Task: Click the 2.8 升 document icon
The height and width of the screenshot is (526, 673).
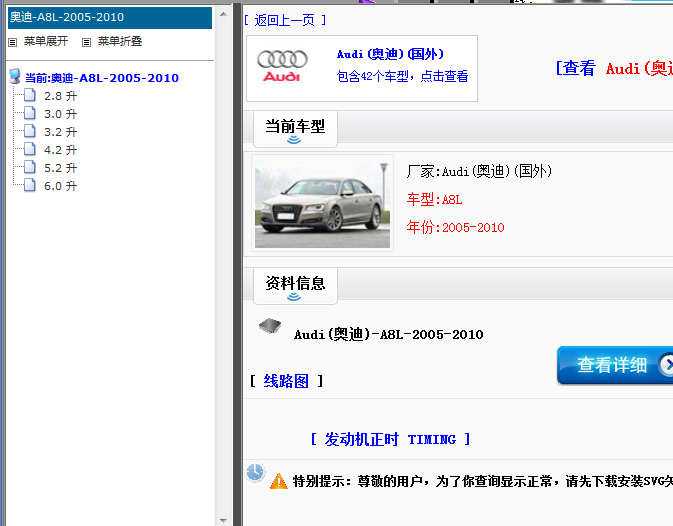Action: (30, 96)
